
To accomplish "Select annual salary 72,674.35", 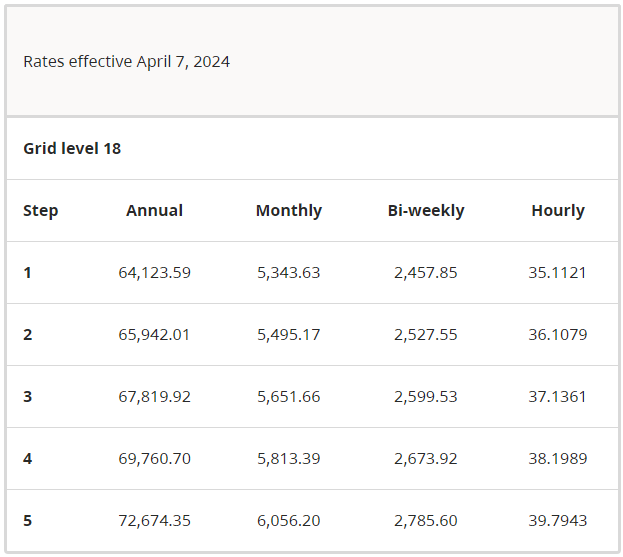I will pos(154,521).
